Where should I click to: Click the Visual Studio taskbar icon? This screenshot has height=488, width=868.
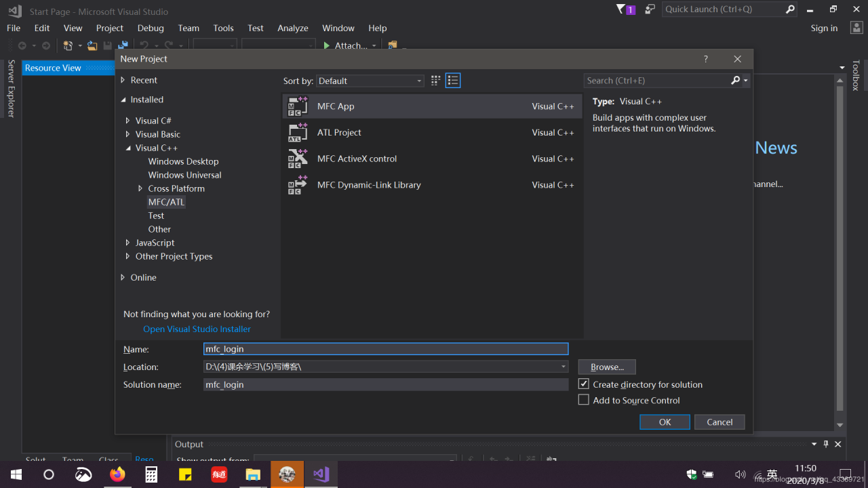321,474
